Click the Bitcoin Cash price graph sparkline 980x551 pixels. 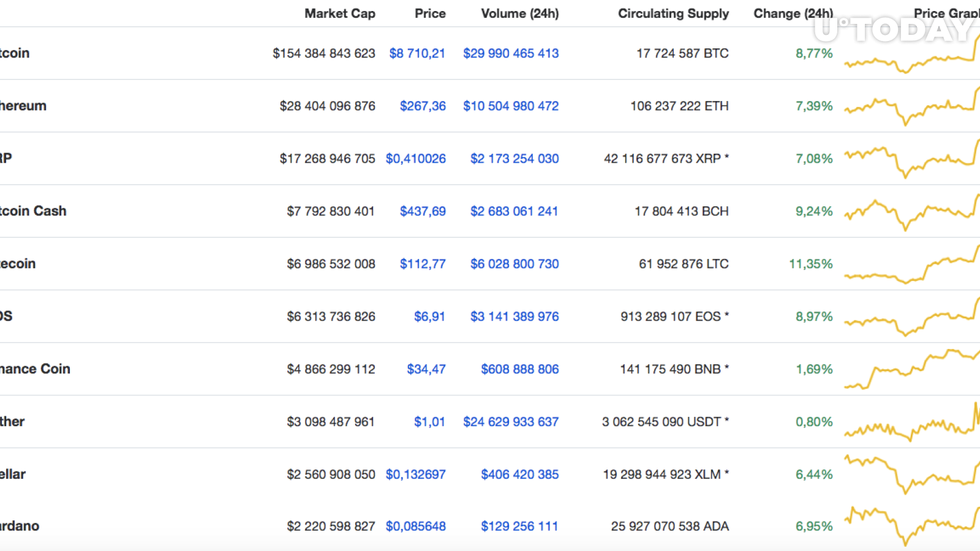click(x=912, y=212)
